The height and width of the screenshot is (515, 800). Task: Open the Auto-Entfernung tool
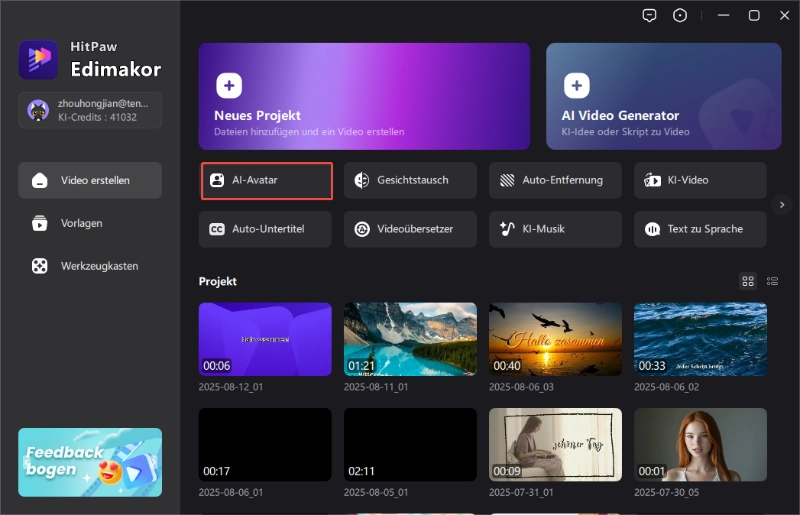pos(555,180)
